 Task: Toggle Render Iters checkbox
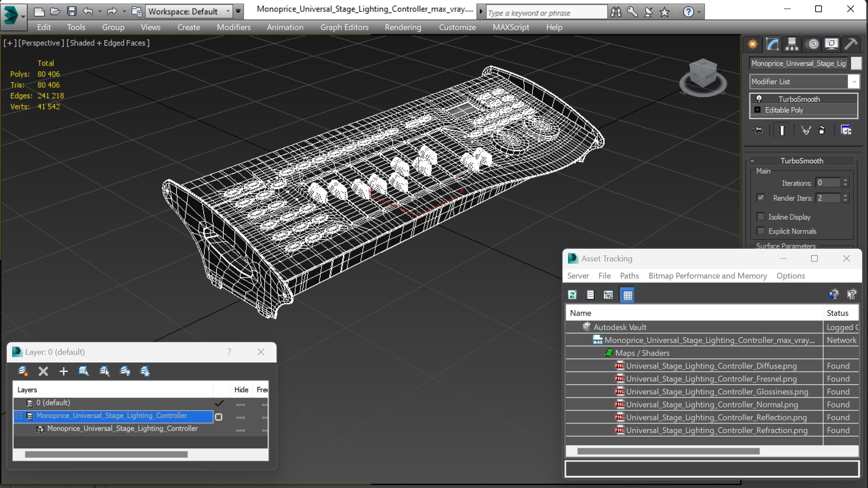tap(761, 198)
